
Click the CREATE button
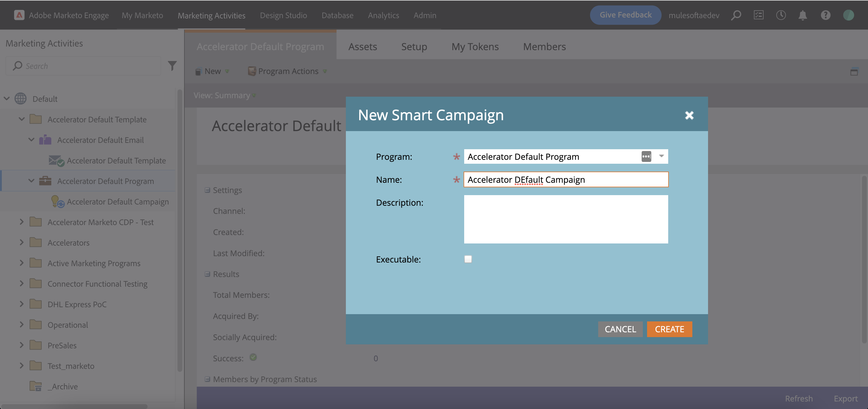(669, 329)
